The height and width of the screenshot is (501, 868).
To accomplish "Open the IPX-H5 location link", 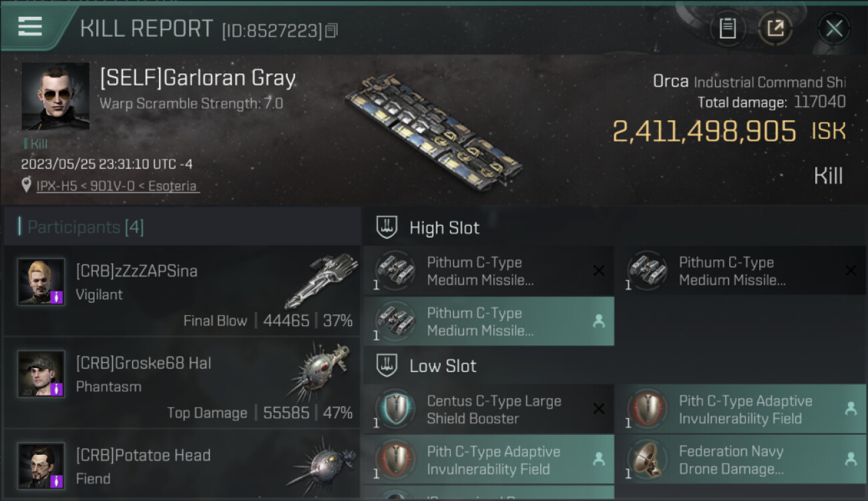I will [118, 186].
